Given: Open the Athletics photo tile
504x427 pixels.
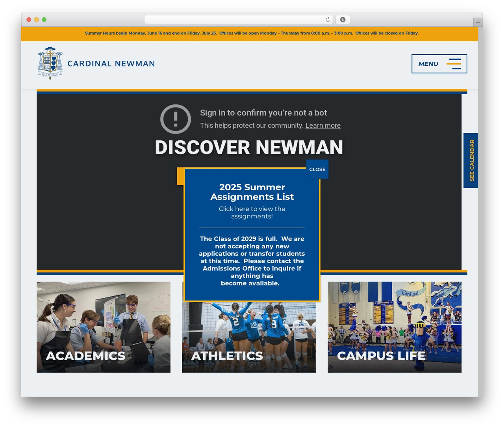Looking at the screenshot, I should tap(249, 337).
